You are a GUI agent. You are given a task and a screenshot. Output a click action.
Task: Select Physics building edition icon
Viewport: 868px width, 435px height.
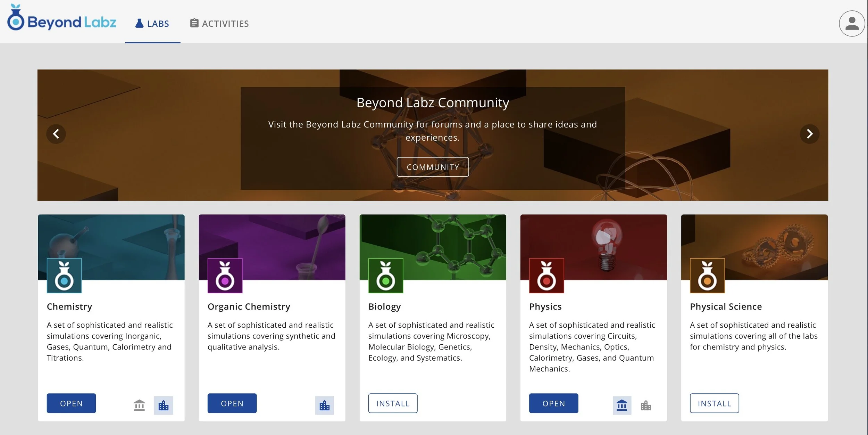[x=645, y=405]
